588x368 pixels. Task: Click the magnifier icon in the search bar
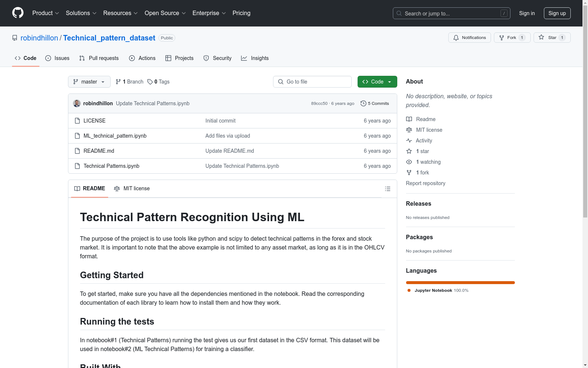pos(399,13)
